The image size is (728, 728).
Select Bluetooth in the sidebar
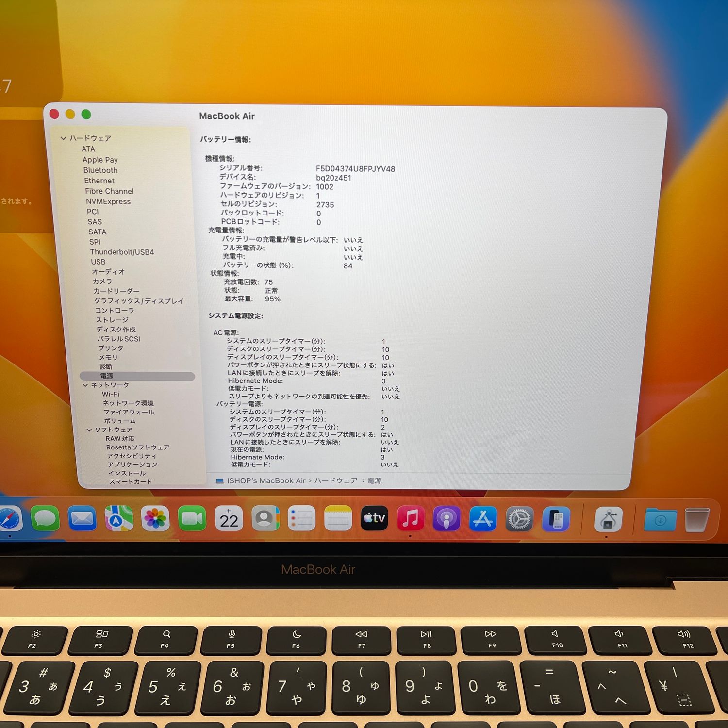click(100, 170)
